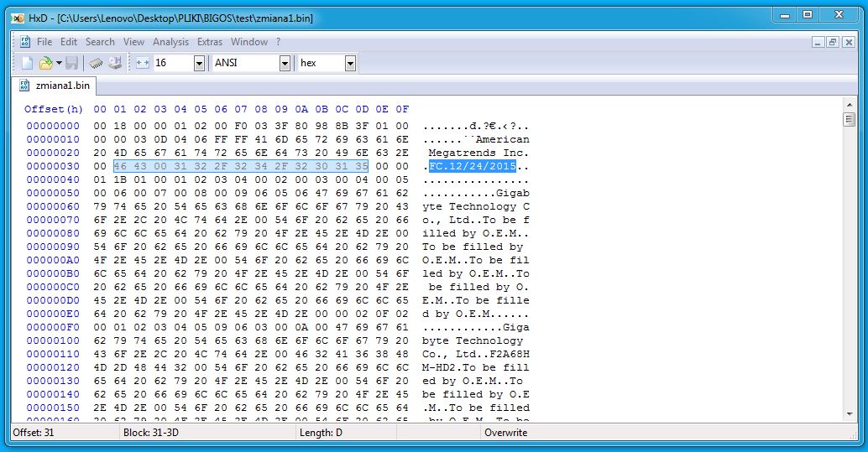Open the Analysis menu
This screenshot has height=452, width=868.
[x=170, y=41]
